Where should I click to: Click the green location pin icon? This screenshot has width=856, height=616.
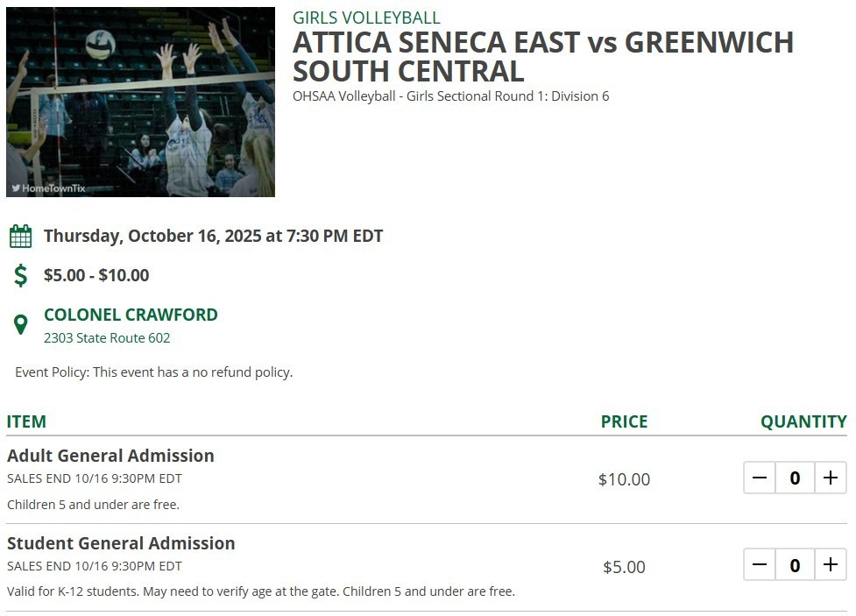[x=21, y=325]
